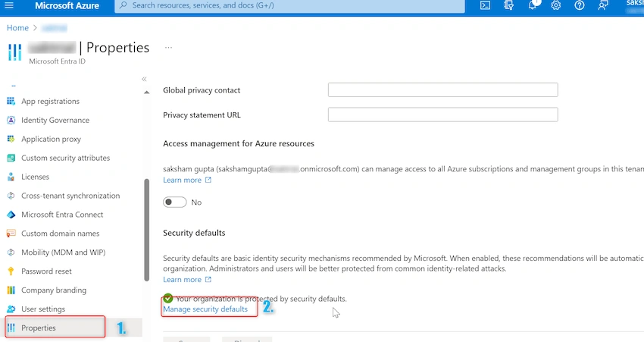Image resolution: width=644 pixels, height=342 pixels.
Task: Open the feedback person icon
Action: click(603, 5)
